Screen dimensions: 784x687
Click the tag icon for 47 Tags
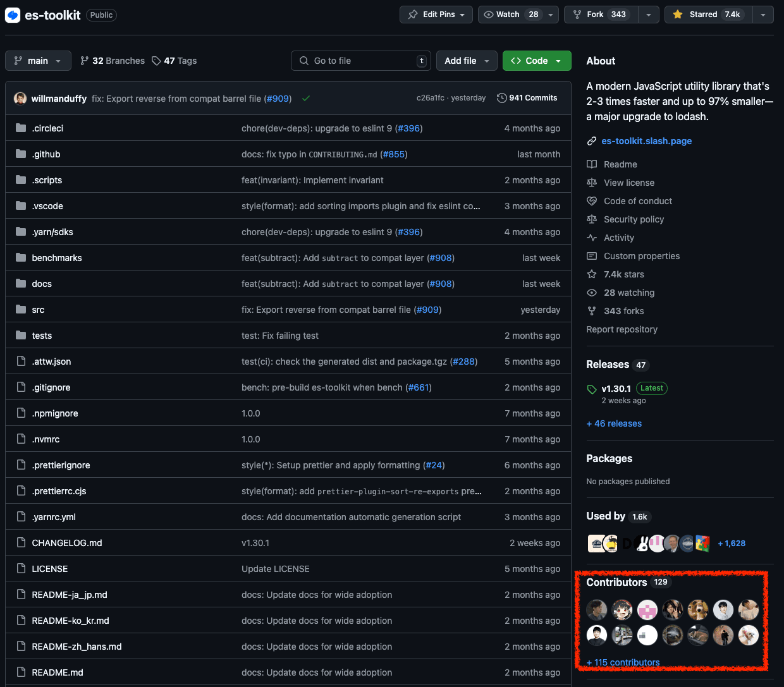click(156, 61)
